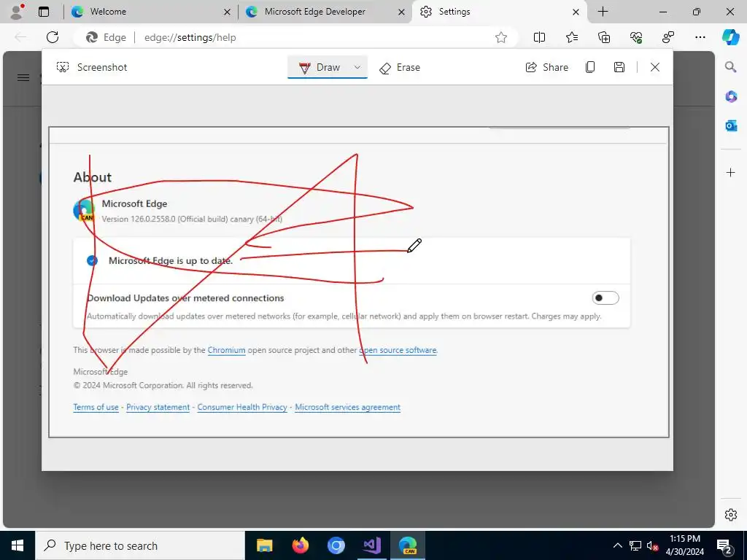Viewport: 747px width, 560px height.
Task: Open Windows Start menu
Action: pos(18,545)
